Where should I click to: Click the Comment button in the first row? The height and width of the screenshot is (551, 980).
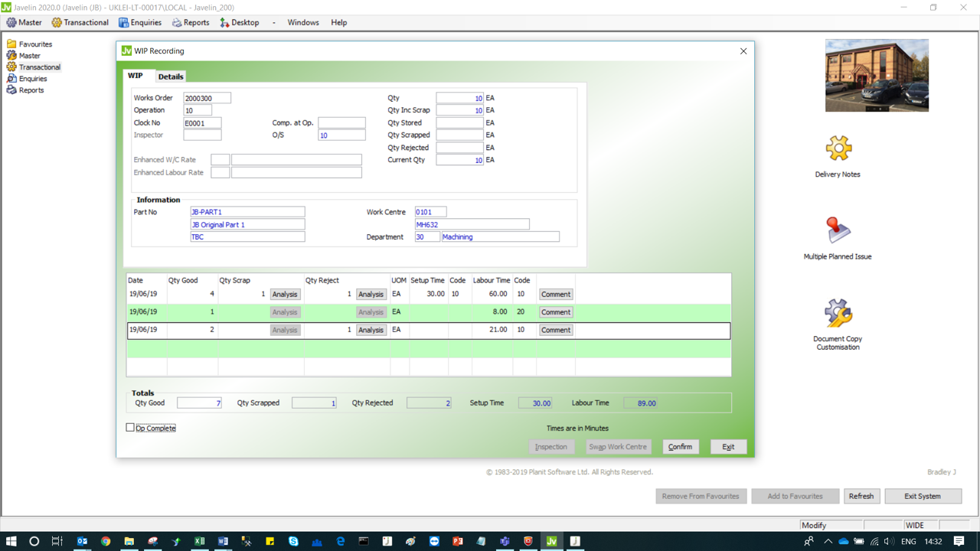coord(556,294)
